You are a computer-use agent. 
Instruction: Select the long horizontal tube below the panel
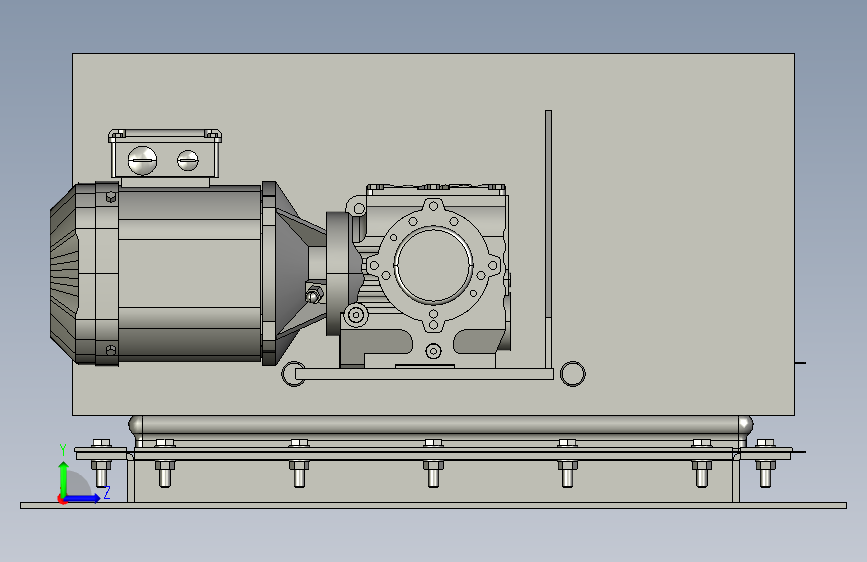click(441, 425)
